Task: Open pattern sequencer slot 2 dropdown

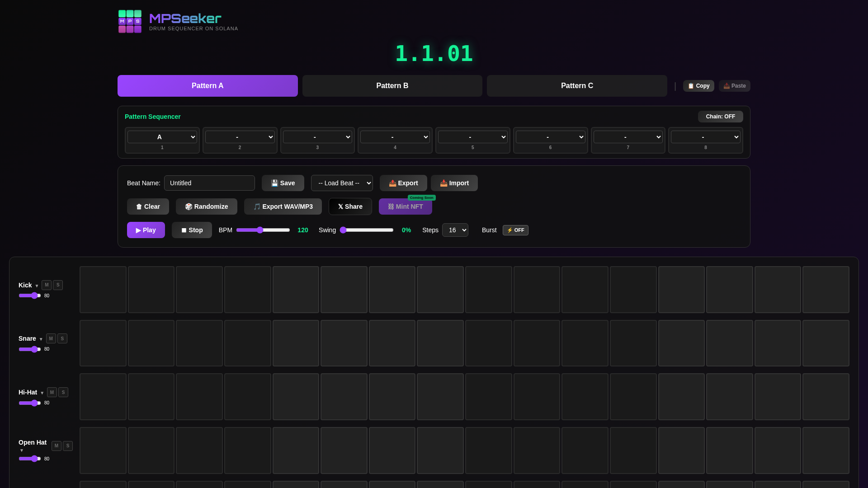Action: click(x=240, y=137)
